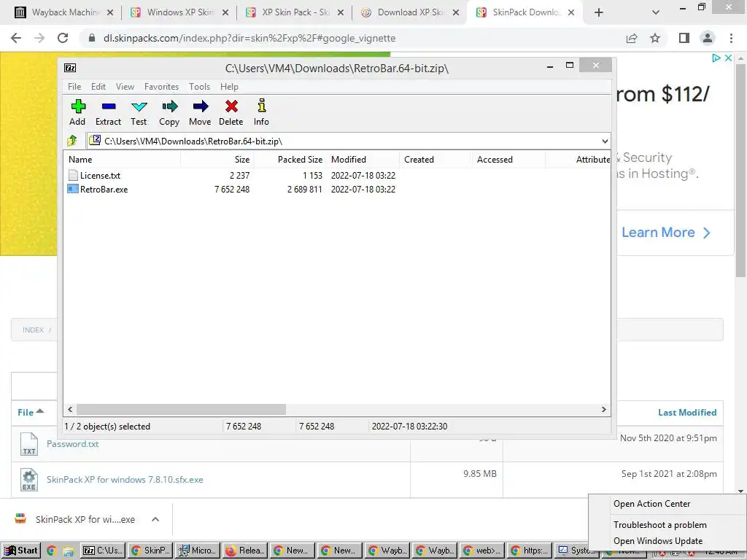747x560 pixels.
Task: Open the Chrome three-dot menu
Action: [x=731, y=38]
